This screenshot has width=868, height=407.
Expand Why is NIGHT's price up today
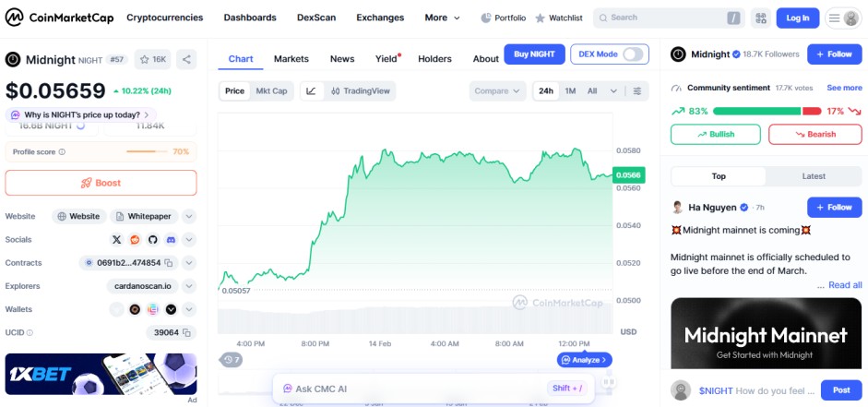coord(81,115)
